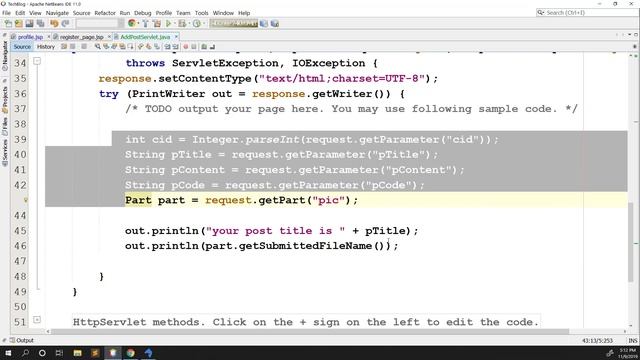Open the Refactor menu
Viewport: 640px width, 360px height.
[x=105, y=13]
